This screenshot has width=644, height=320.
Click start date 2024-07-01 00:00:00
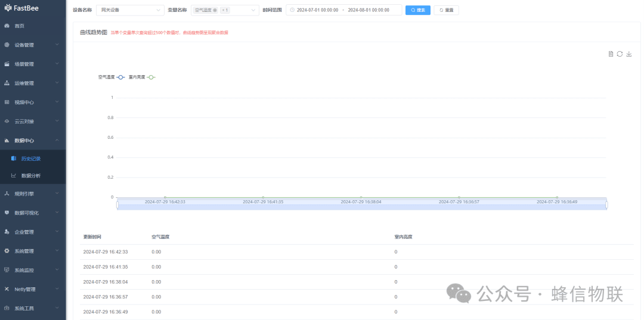tap(317, 10)
